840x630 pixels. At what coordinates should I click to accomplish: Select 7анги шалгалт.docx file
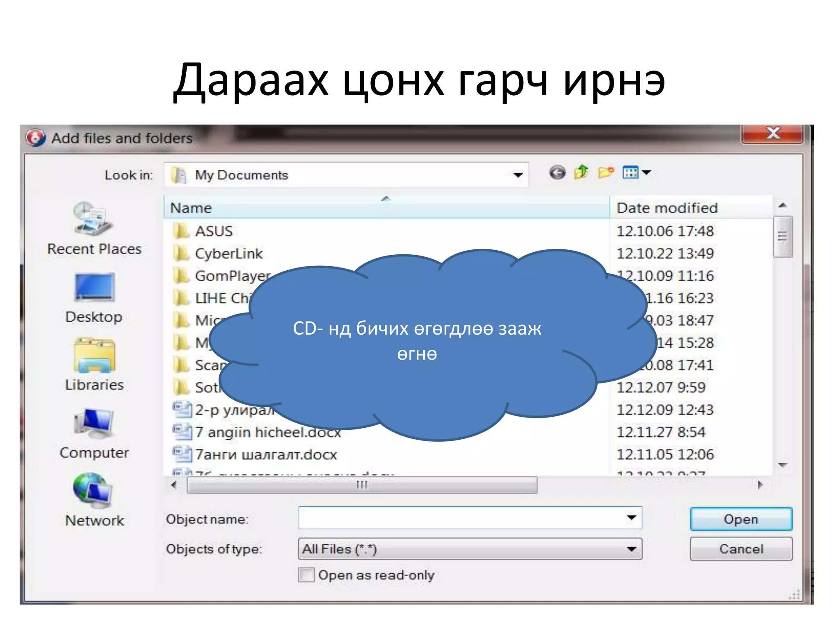pyautogui.click(x=266, y=454)
